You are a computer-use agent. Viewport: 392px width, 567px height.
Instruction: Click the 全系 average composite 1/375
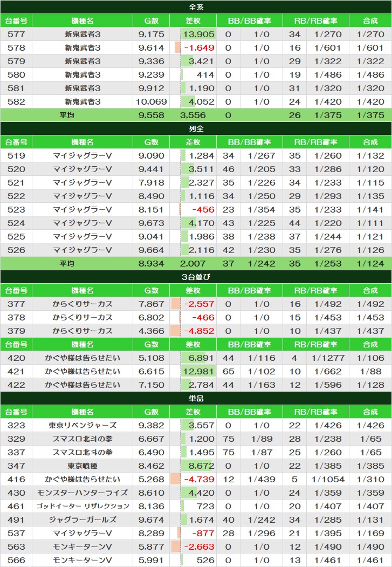point(370,115)
